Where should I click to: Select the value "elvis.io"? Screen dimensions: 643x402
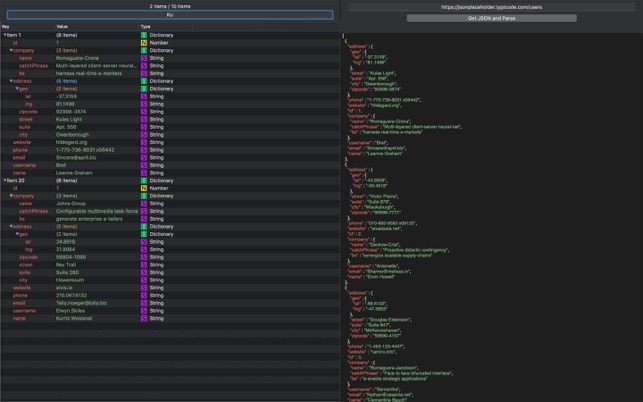tap(64, 288)
